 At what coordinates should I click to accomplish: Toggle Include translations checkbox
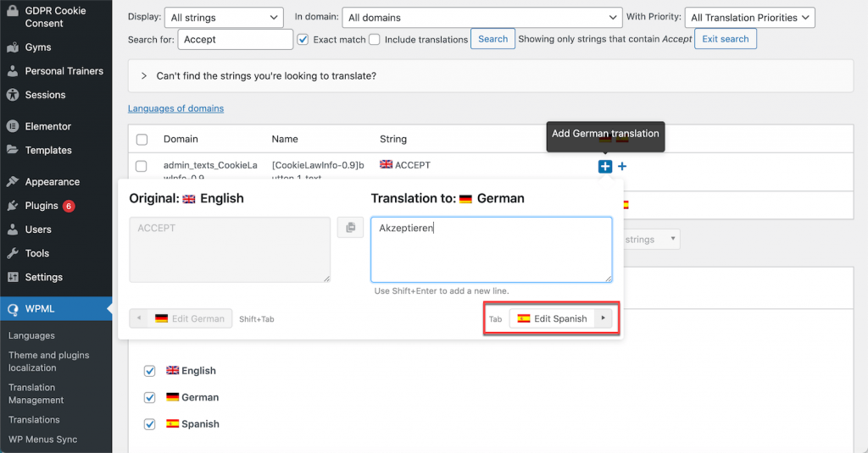375,39
